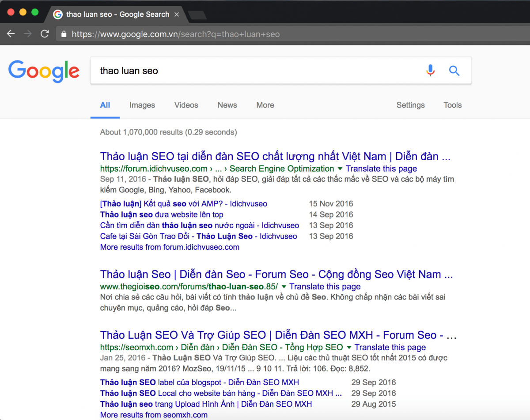Open the search Tools option

point(453,105)
